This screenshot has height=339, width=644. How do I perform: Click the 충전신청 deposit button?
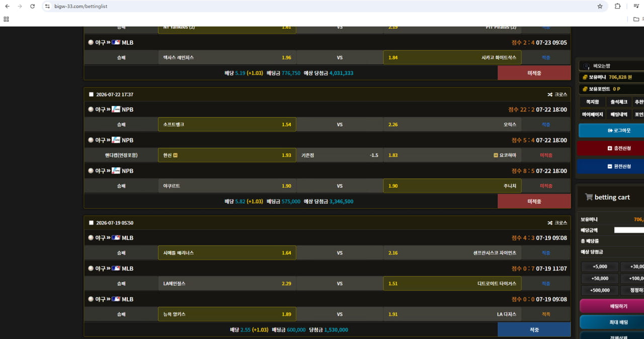[x=611, y=148]
